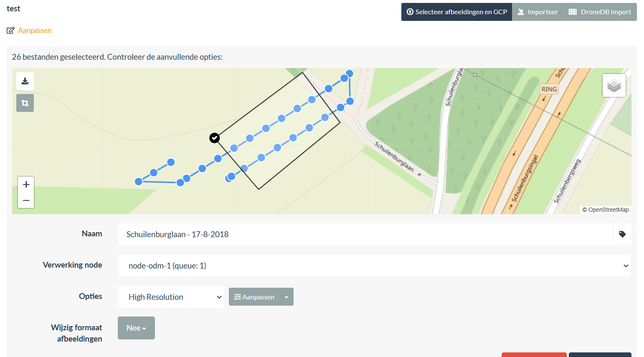Click inside the Naam field showing Schuilenburglaan - 17-8-2018

tap(292, 234)
